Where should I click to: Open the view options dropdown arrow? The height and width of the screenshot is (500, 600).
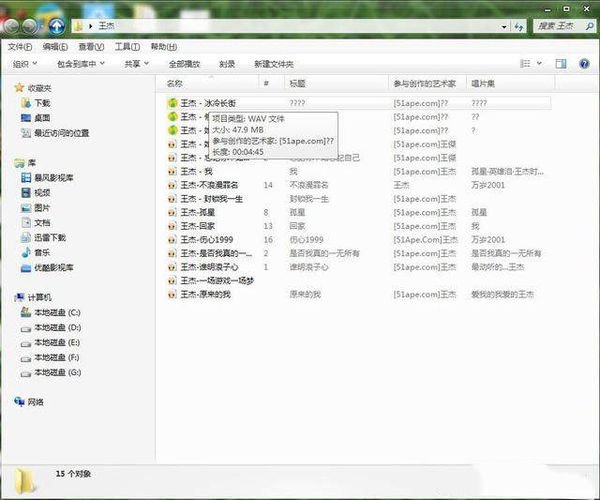tap(539, 64)
